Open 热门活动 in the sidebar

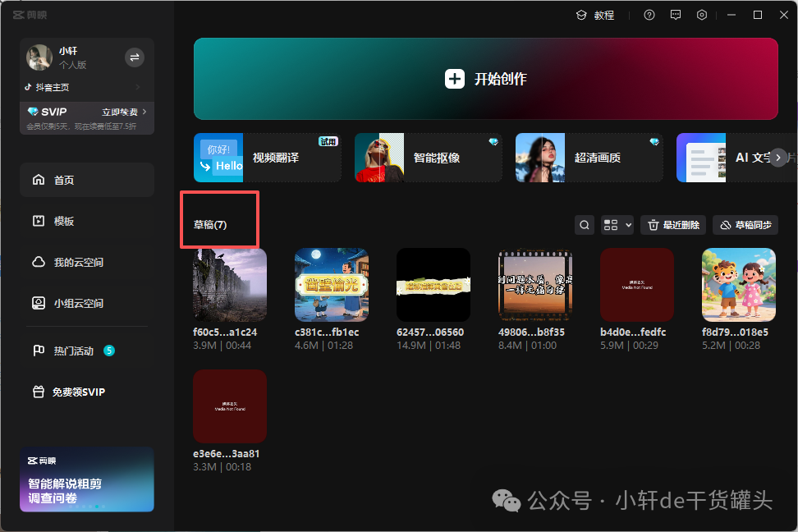coord(87,351)
